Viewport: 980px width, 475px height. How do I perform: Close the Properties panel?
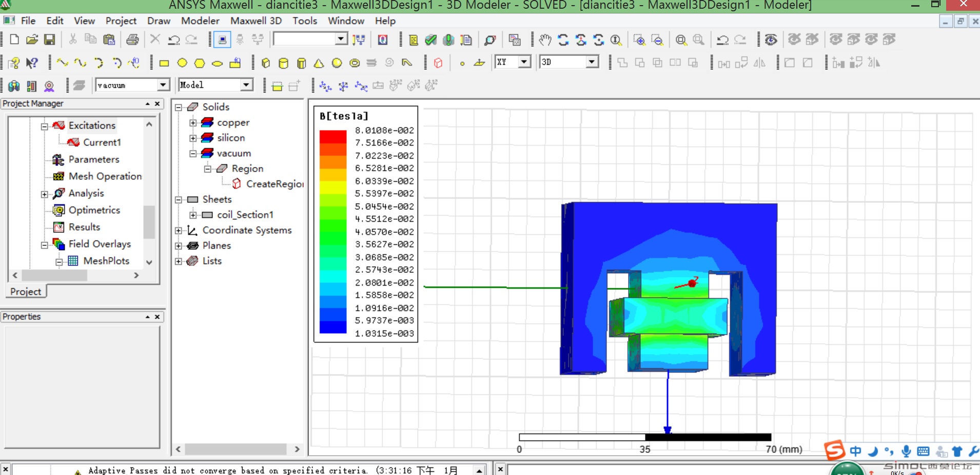[x=158, y=317]
